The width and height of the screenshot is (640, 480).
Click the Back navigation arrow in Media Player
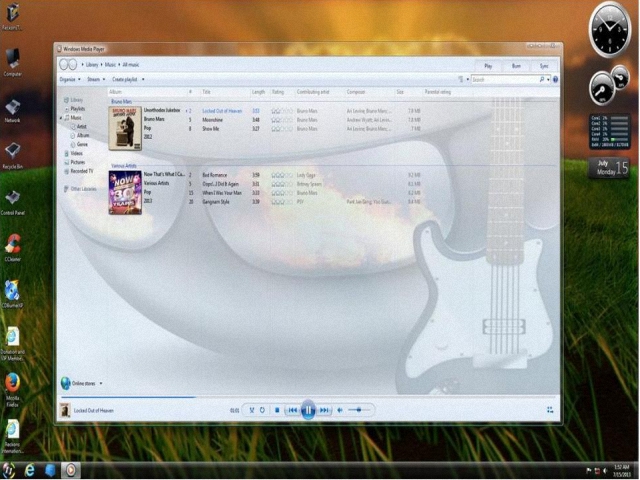64,64
